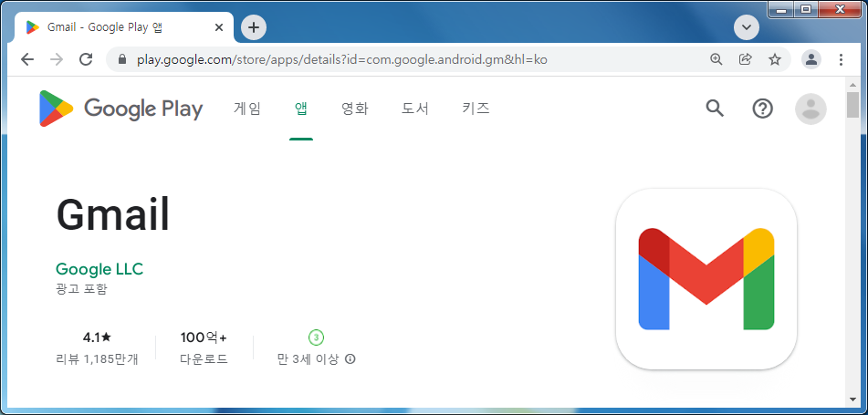
Task: Close the Gmail - Google Play tab
Action: [219, 27]
